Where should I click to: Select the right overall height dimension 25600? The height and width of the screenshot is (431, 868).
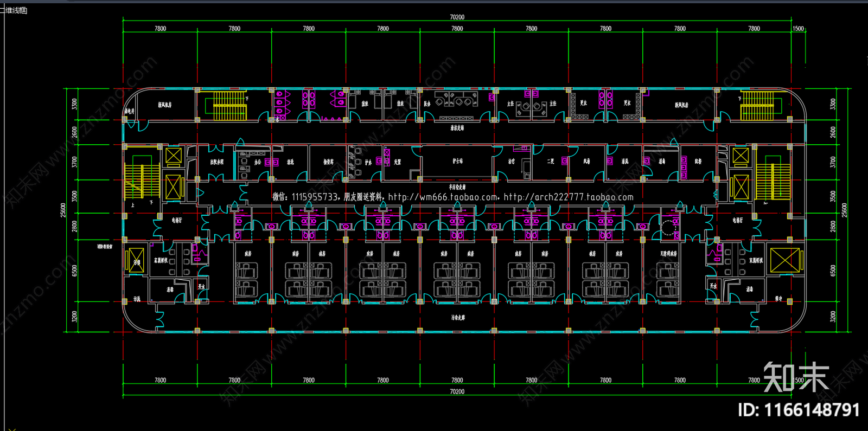point(844,210)
